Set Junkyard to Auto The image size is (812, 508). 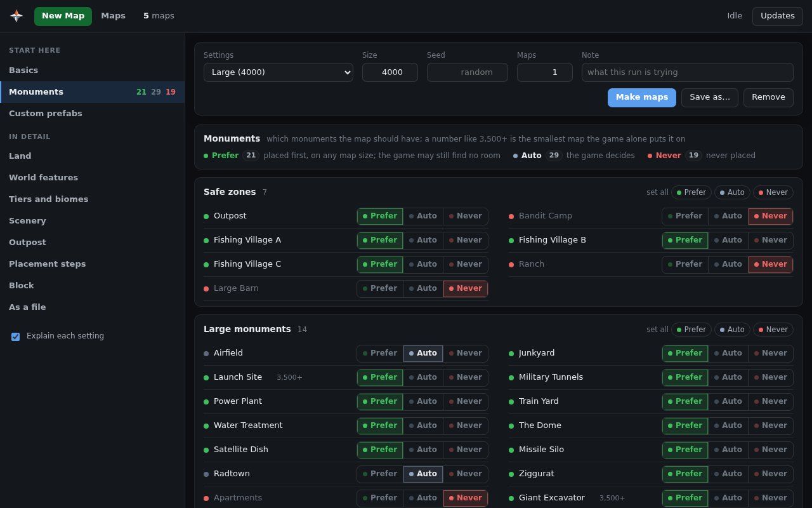pos(728,354)
